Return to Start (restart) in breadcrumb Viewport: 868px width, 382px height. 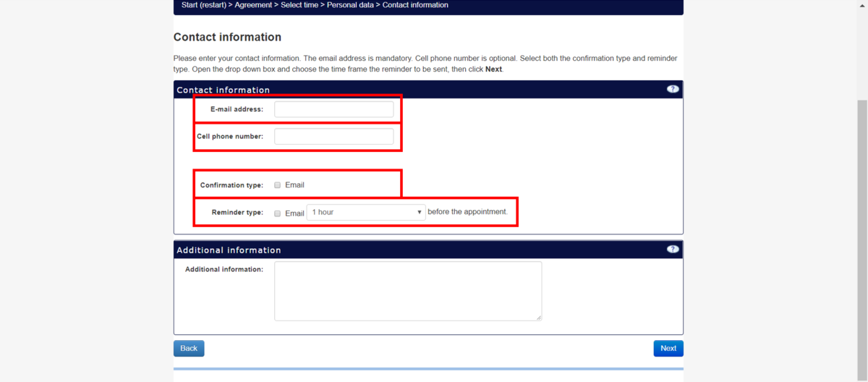(x=203, y=5)
